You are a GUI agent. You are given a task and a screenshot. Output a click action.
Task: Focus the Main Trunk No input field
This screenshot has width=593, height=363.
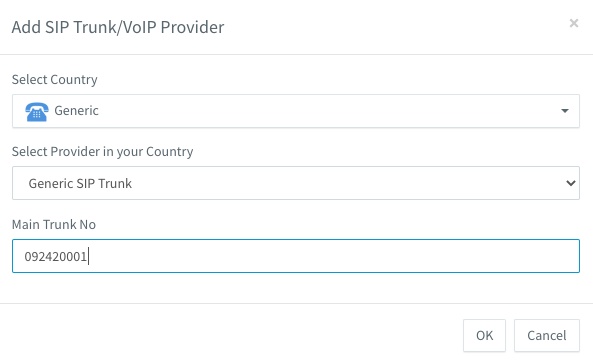[296, 256]
